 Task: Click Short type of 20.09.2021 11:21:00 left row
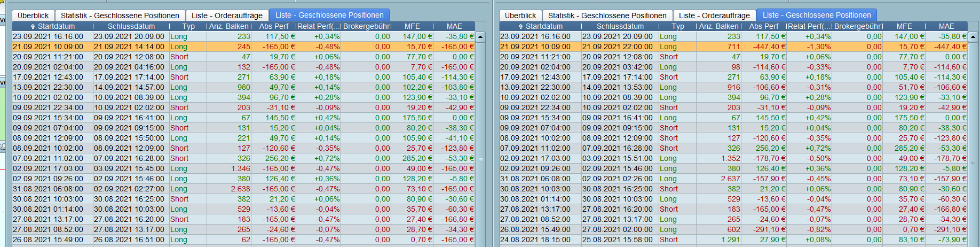179,57
